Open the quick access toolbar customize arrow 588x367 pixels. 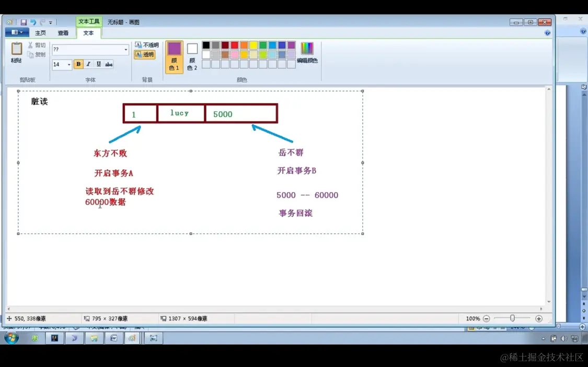pyautogui.click(x=51, y=23)
